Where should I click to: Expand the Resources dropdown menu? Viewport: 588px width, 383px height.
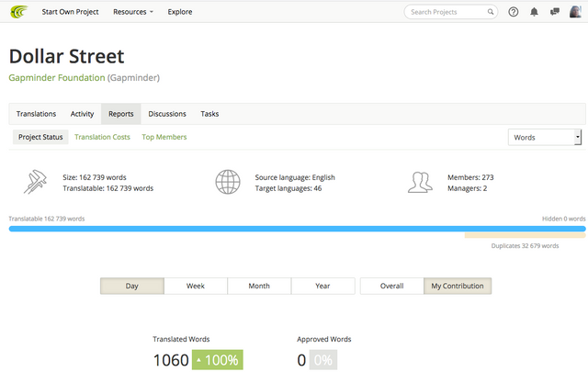click(x=133, y=12)
